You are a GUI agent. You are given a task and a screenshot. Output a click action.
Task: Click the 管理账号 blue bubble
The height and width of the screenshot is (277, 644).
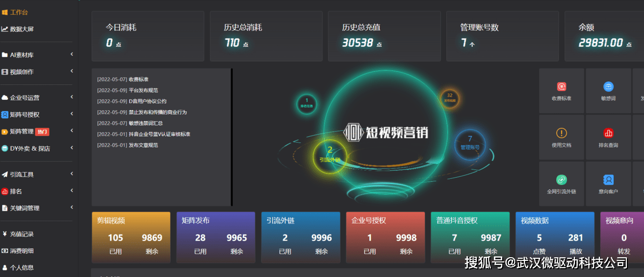tap(470, 144)
